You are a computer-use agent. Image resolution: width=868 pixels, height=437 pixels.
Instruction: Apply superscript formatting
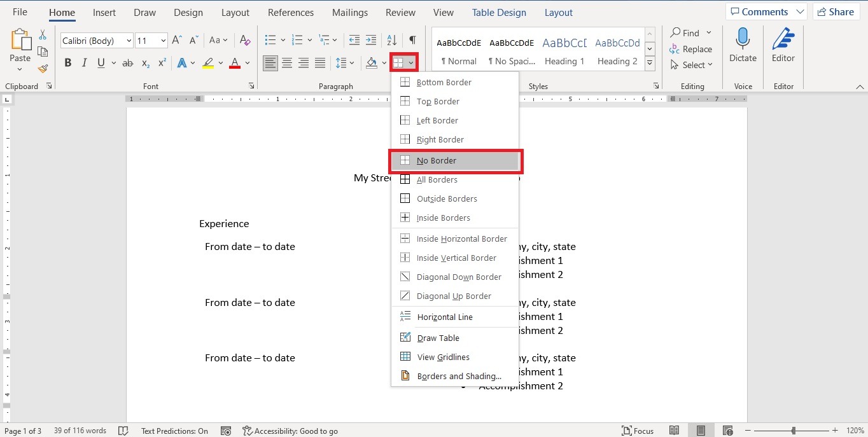click(x=162, y=63)
